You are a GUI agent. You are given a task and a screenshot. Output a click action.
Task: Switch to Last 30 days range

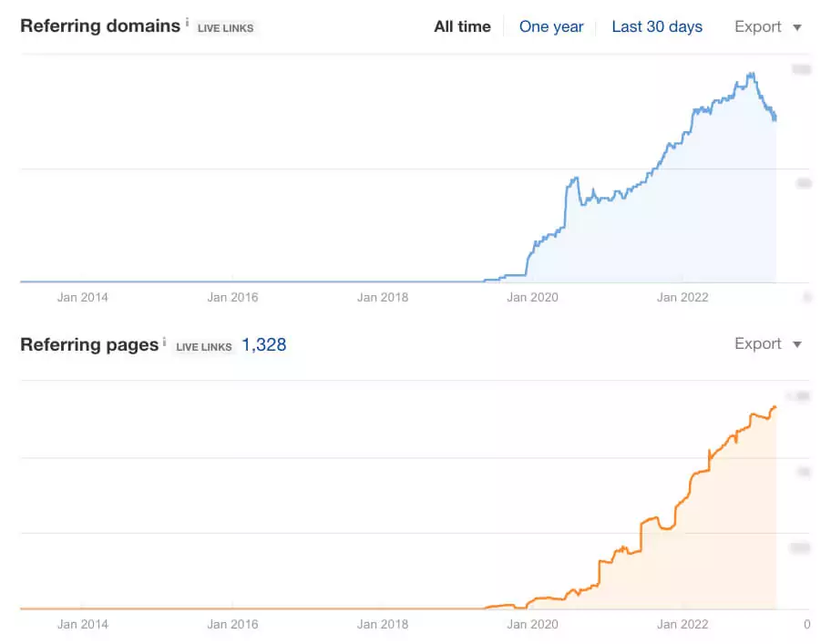(657, 26)
